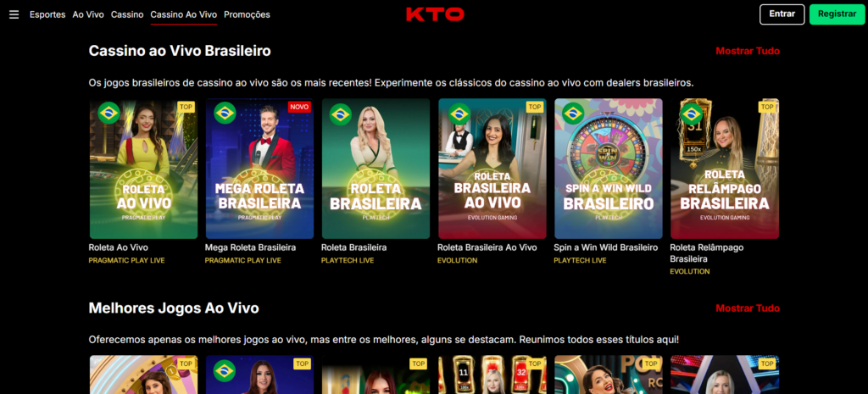868x394 pixels.
Task: Go to the Ao Vivo section
Action: pos(88,14)
